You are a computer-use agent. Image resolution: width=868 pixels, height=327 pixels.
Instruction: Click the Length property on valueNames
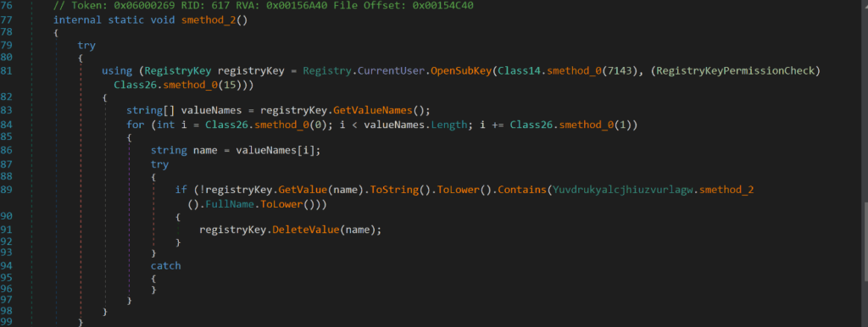[448, 125]
